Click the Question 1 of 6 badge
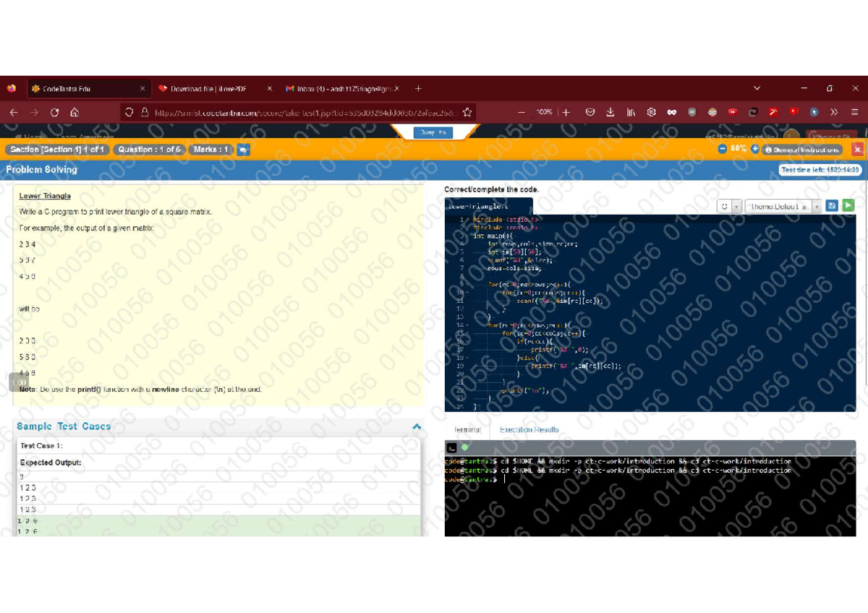Image resolution: width=868 pixels, height=613 pixels. 150,150
